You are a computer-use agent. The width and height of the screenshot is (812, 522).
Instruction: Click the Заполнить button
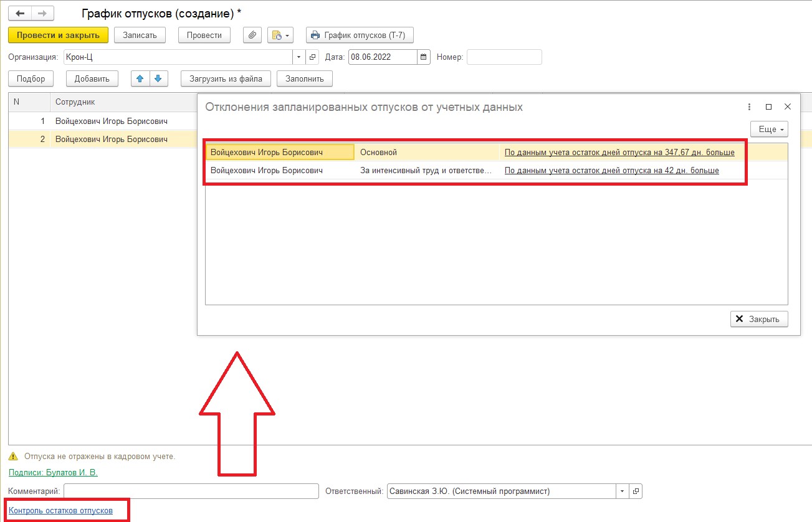pos(305,78)
